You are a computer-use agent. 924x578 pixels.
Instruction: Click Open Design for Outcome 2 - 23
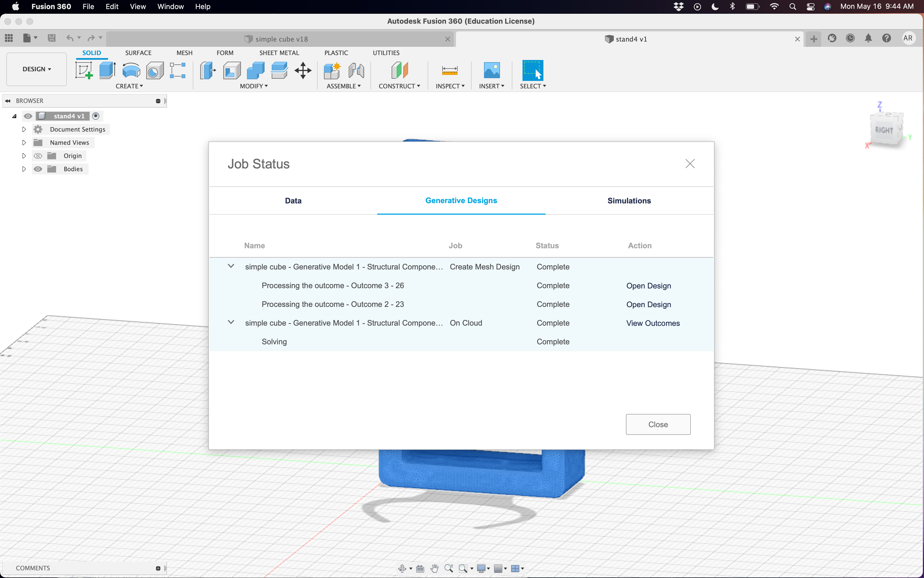tap(649, 304)
